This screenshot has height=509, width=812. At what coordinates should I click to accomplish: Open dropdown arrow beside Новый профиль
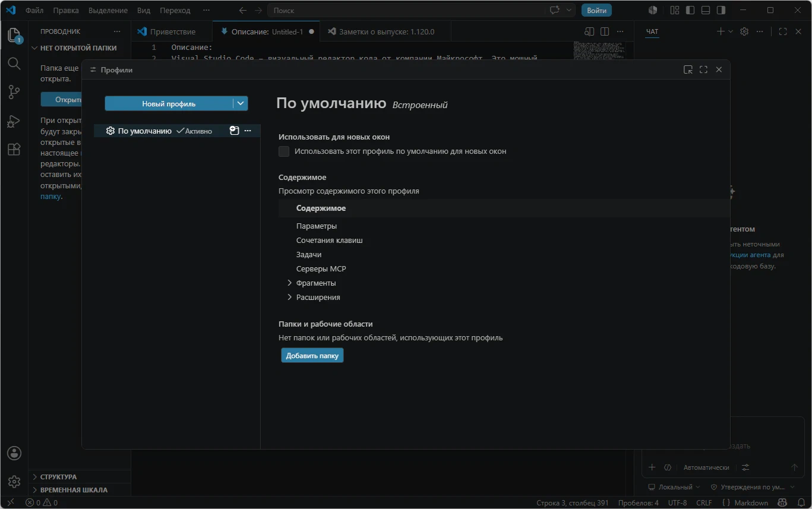(x=241, y=103)
